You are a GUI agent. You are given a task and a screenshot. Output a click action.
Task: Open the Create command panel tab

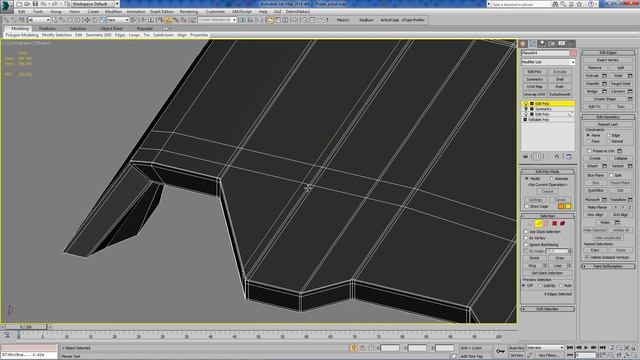click(x=523, y=43)
